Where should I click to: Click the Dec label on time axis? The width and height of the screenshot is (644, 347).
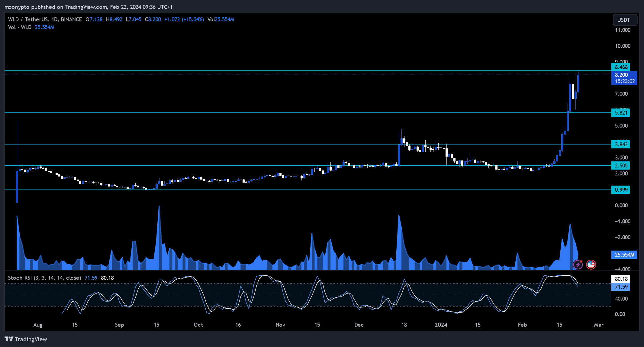tap(359, 325)
